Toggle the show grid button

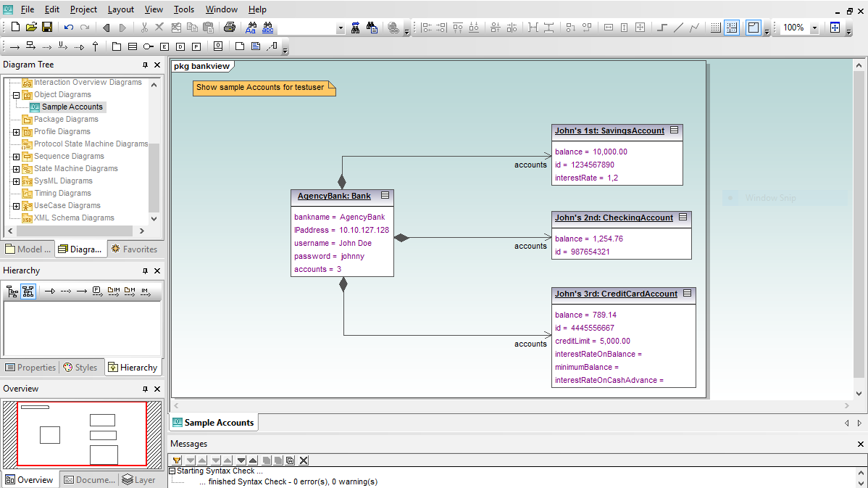[715, 27]
